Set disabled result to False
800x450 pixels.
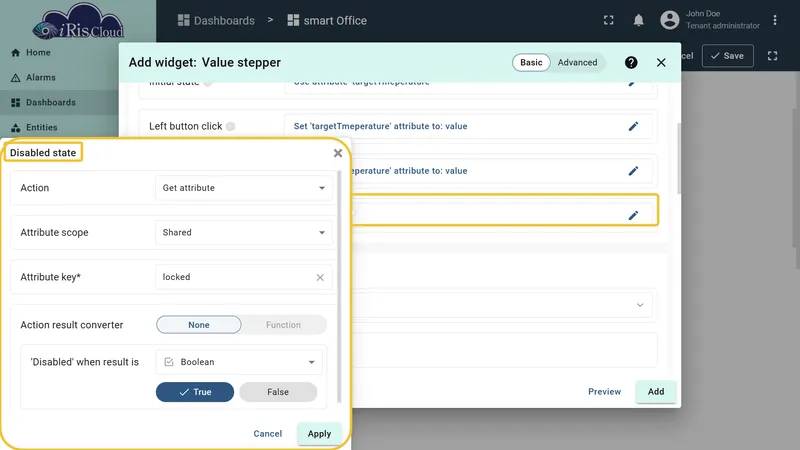pos(278,392)
